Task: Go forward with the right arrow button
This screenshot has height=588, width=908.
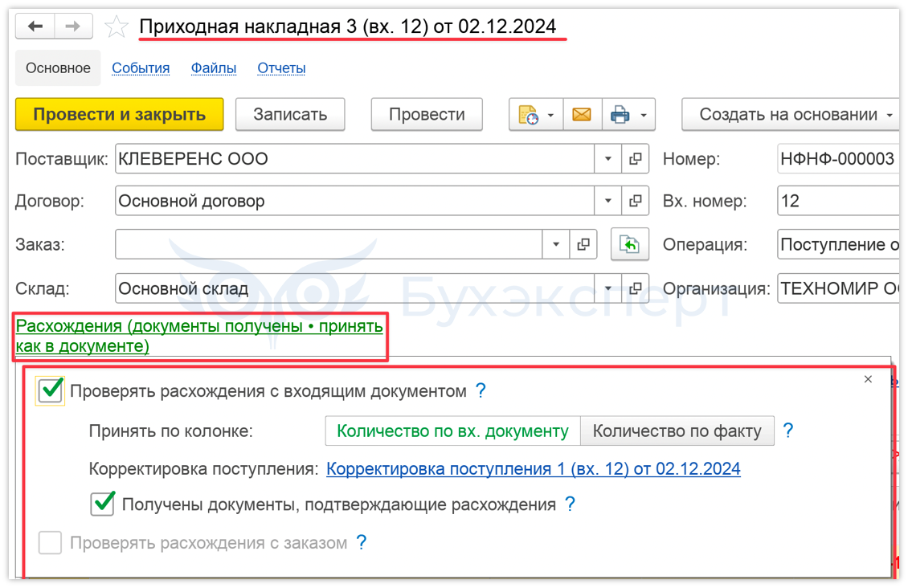Action: click(x=73, y=27)
